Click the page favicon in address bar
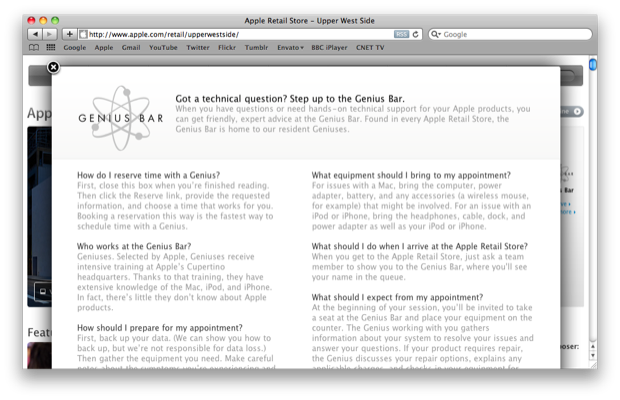This screenshot has height=400, width=620. pos(83,34)
